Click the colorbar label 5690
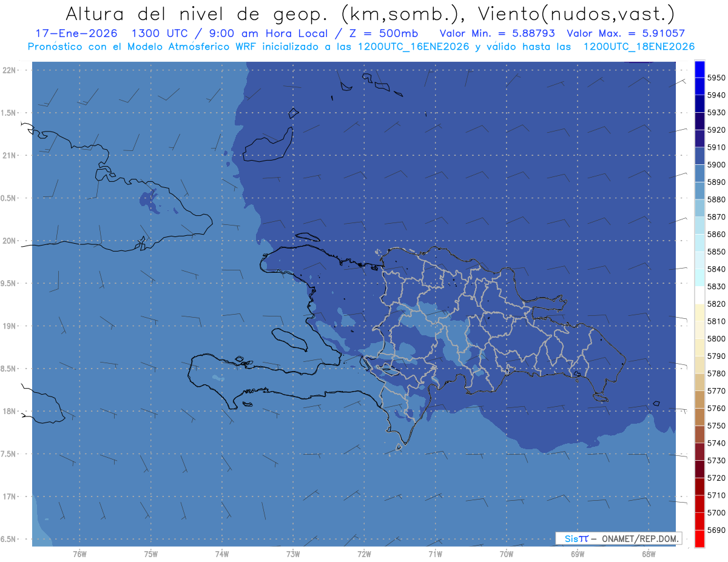This screenshot has width=728, height=562. (x=716, y=530)
